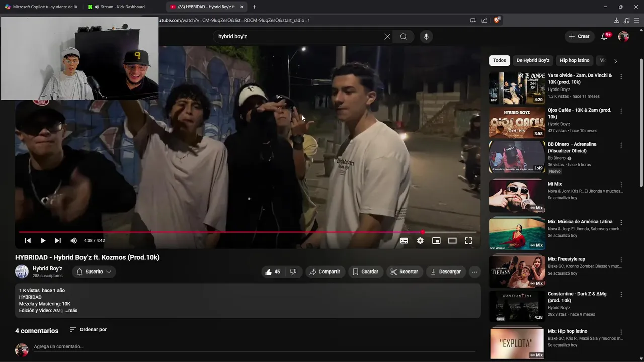Open player settings gear
644x362 pixels.
click(x=420, y=241)
